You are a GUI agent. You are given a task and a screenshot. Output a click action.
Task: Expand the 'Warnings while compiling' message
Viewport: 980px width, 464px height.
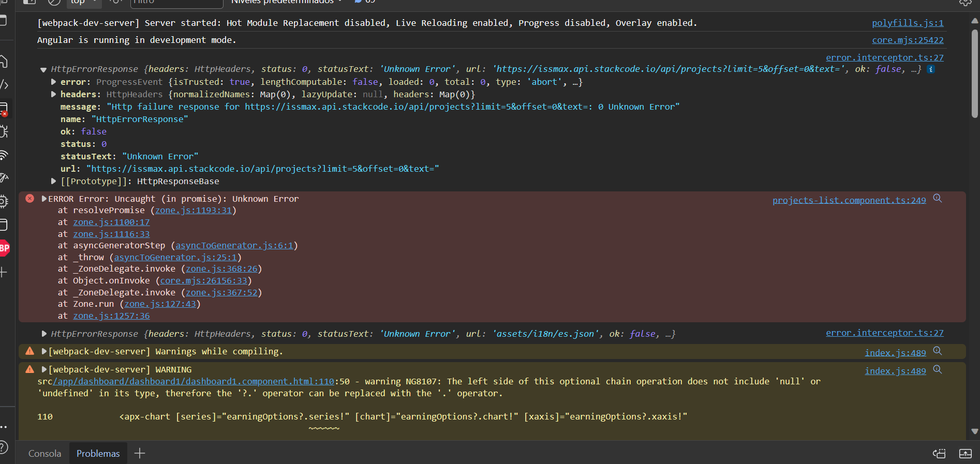[x=44, y=351]
